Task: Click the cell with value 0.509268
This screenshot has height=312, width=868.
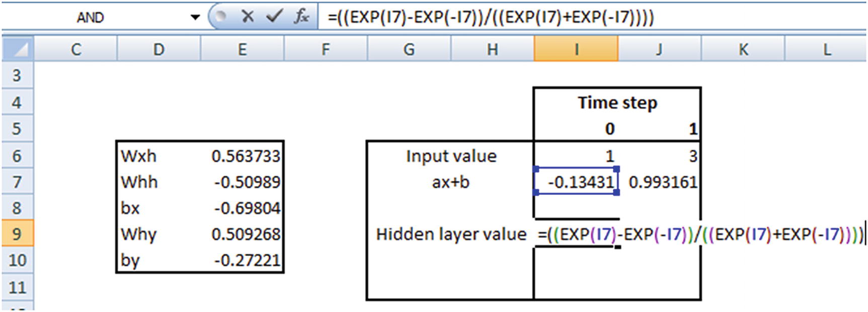Action: (242, 234)
